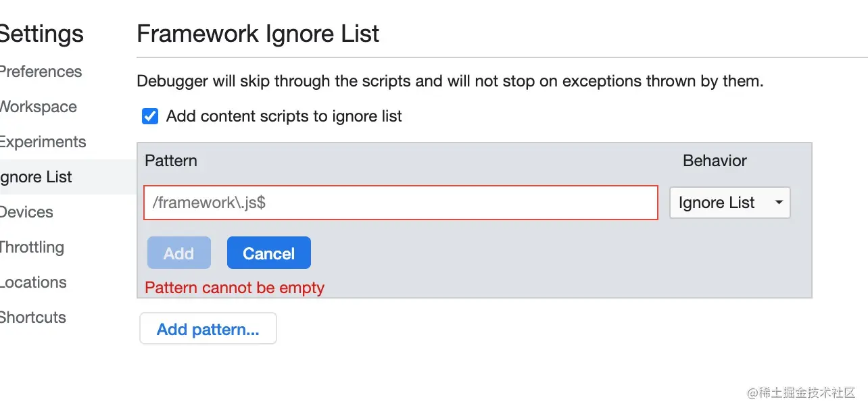View the Shortcuts settings tab
868x412 pixels.
(x=33, y=317)
